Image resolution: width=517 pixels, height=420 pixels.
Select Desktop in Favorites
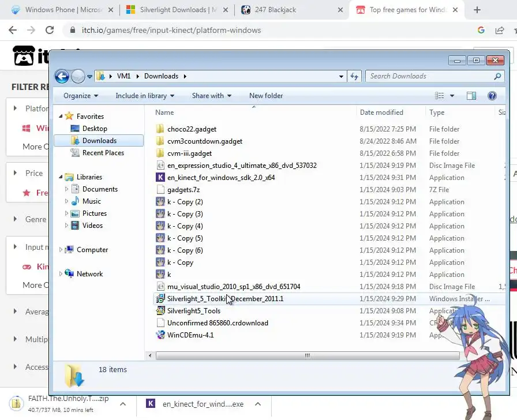(x=95, y=129)
